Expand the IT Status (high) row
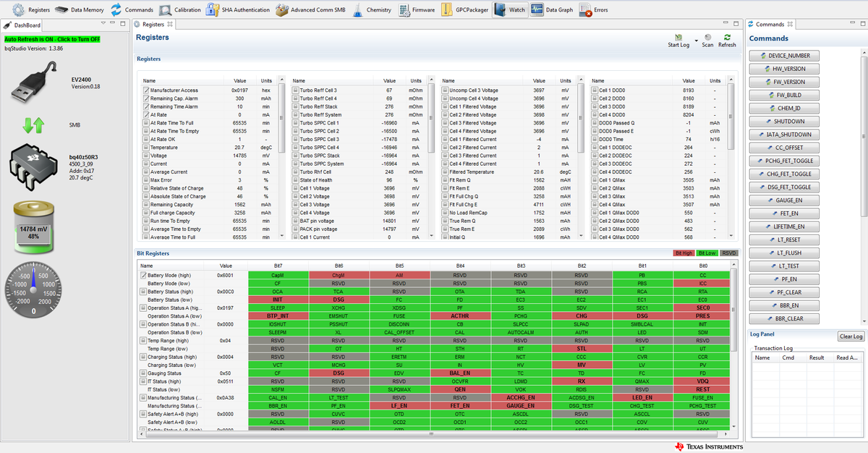Image resolution: width=868 pixels, height=453 pixels. pos(143,381)
